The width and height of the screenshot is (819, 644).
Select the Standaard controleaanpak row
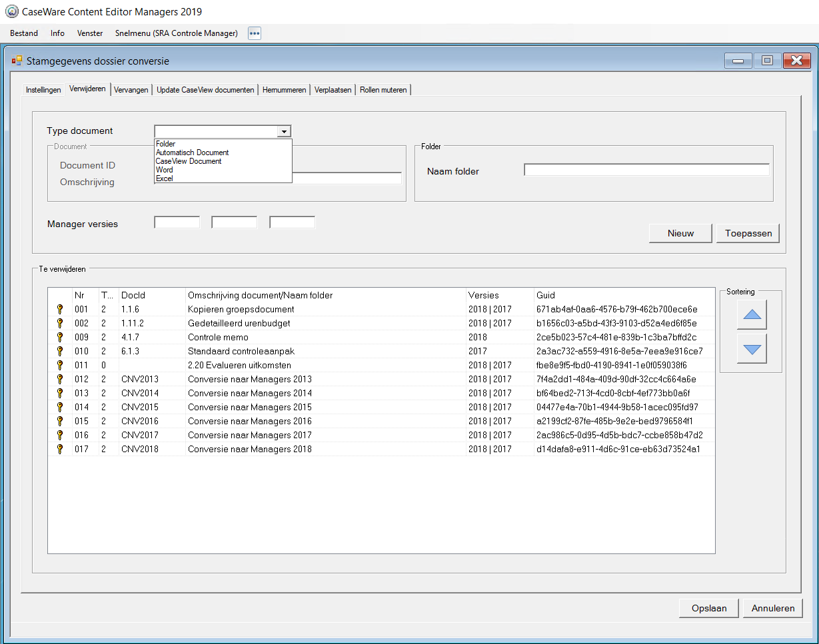pyautogui.click(x=381, y=351)
